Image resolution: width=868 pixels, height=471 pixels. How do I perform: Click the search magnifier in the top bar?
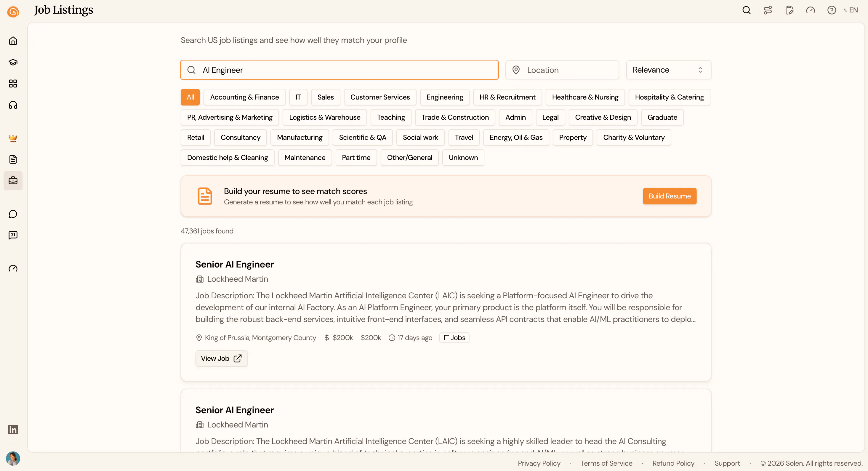coord(746,10)
